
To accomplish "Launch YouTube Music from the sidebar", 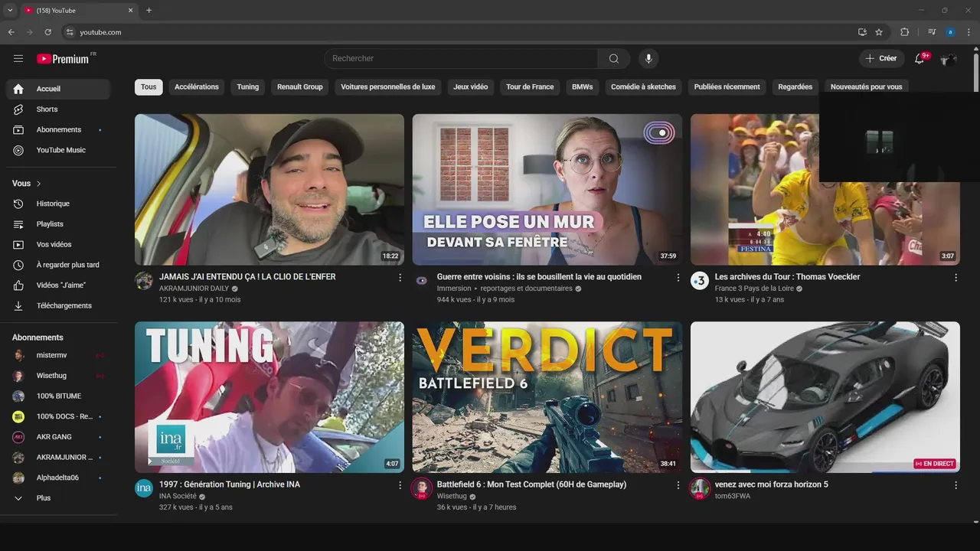I will (58, 150).
